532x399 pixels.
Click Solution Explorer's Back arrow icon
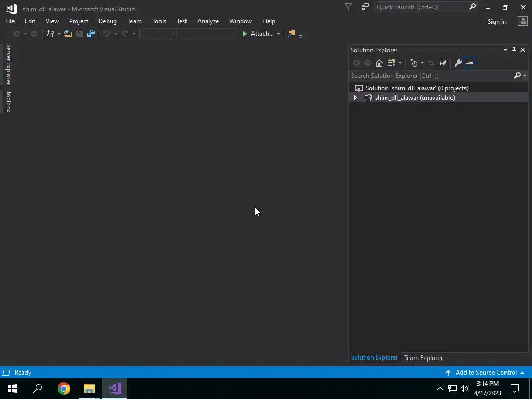[356, 63]
